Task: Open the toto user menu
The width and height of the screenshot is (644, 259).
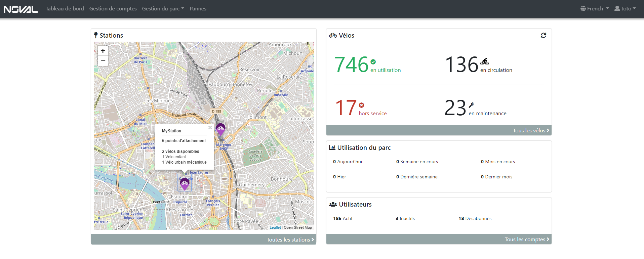Action: pos(625,9)
